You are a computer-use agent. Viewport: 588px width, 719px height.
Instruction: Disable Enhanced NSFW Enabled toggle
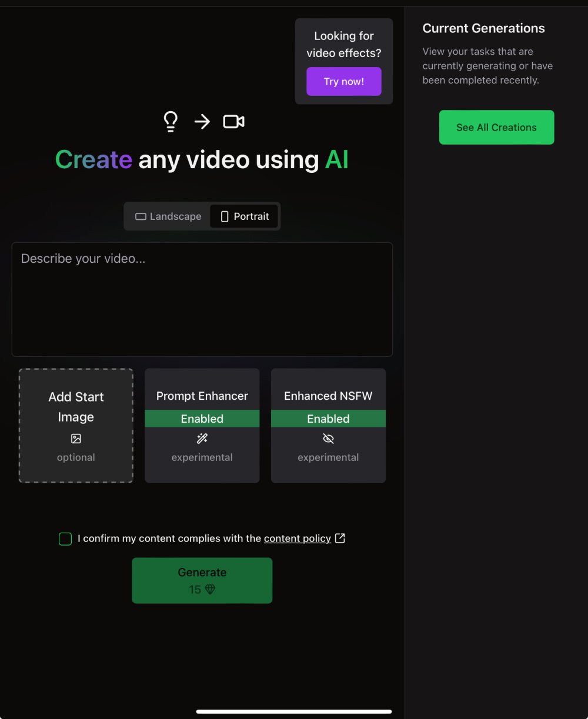coord(328,419)
